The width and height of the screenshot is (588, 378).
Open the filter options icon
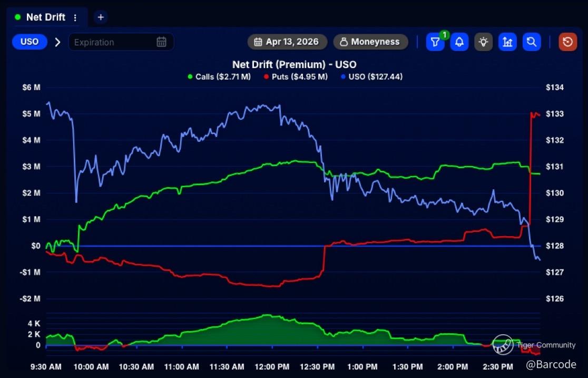coord(435,42)
